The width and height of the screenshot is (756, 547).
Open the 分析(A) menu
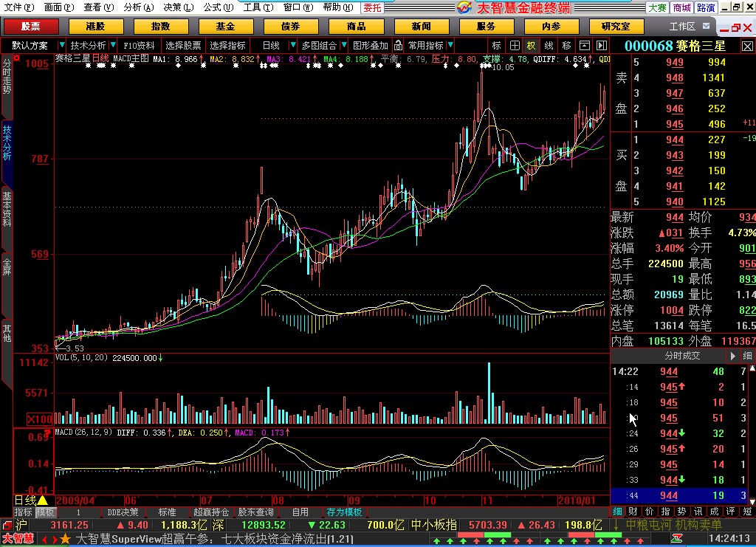coord(138,7)
